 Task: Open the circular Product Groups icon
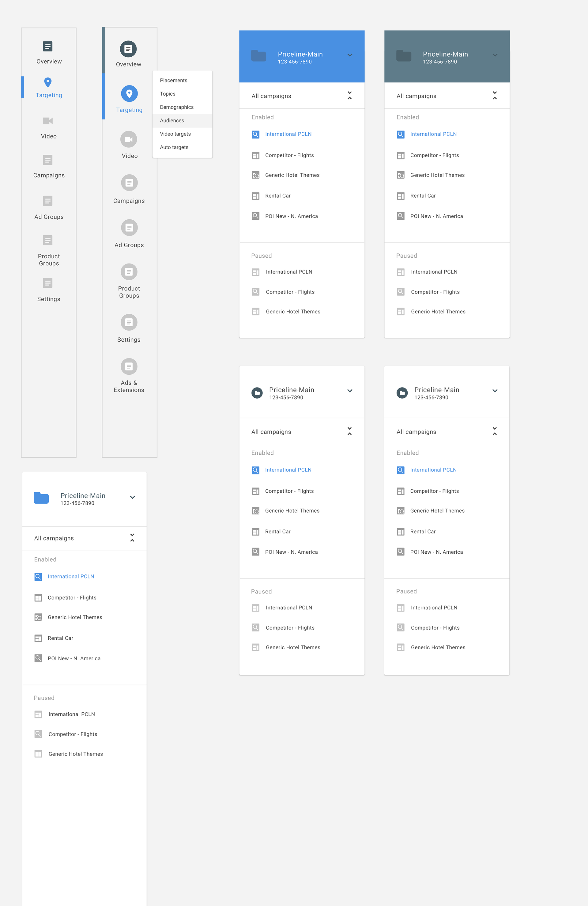point(129,272)
